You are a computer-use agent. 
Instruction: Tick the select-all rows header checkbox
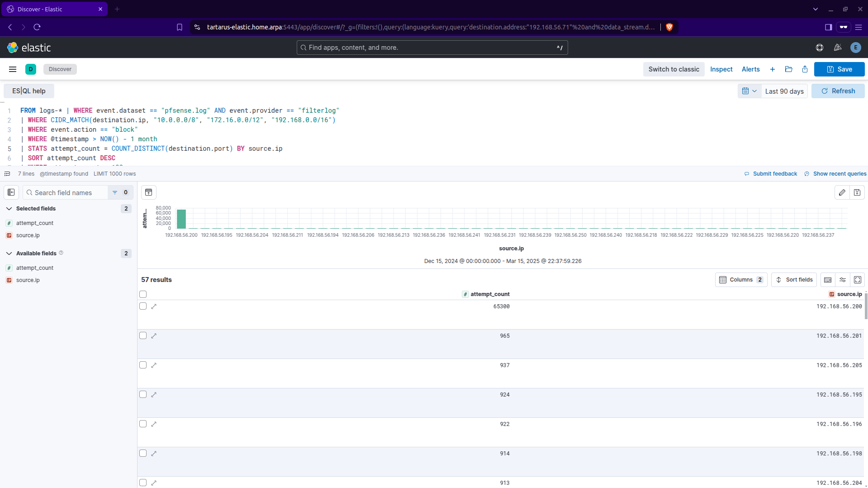(x=143, y=294)
